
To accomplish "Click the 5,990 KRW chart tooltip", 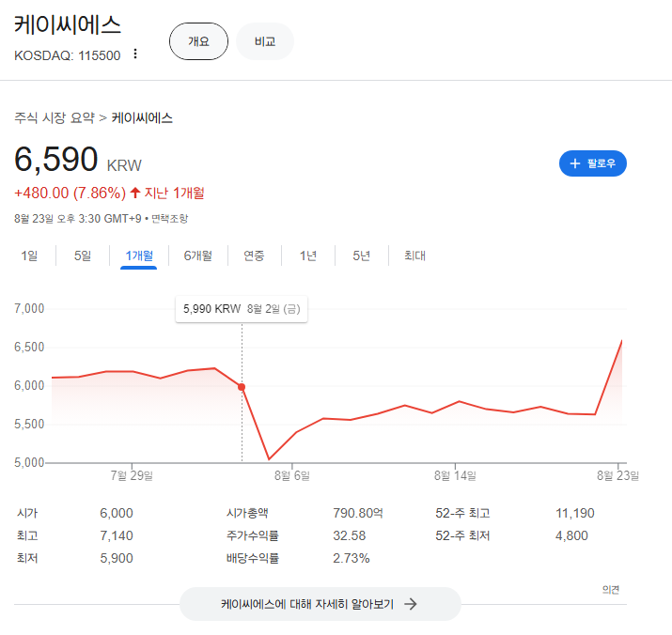I will [242, 309].
